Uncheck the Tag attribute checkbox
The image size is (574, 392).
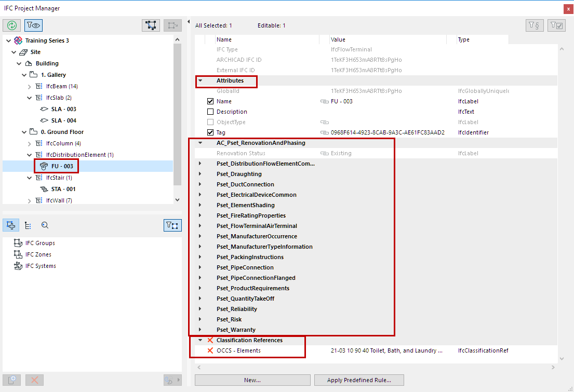(x=210, y=132)
